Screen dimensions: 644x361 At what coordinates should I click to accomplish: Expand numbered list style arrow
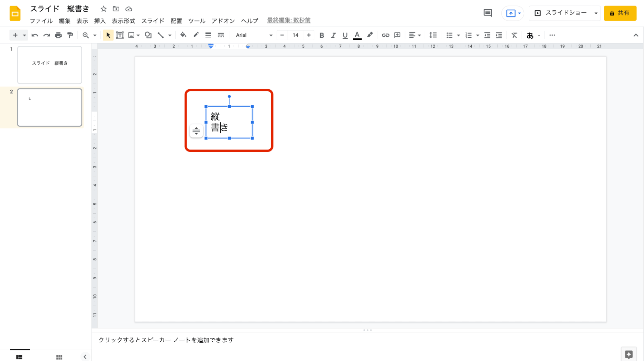click(477, 35)
